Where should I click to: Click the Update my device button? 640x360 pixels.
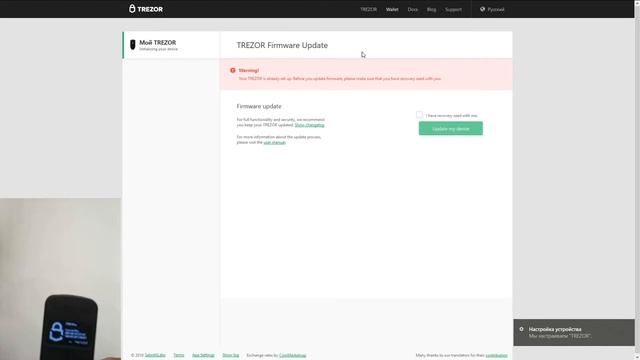451,129
